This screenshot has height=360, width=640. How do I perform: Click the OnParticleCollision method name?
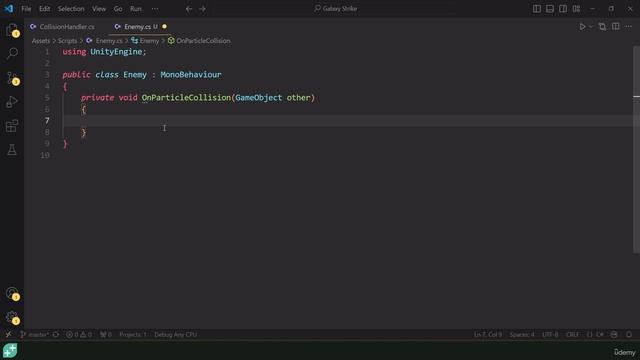tap(186, 98)
